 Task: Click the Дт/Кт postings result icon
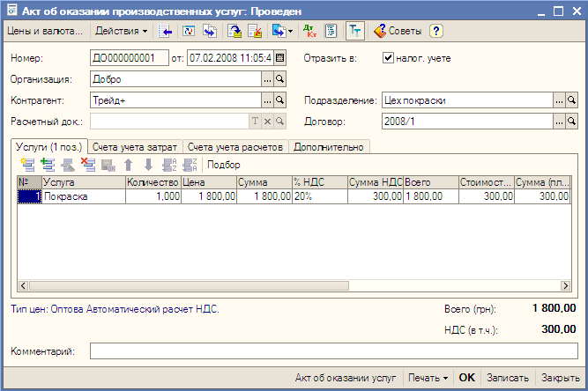tap(309, 31)
